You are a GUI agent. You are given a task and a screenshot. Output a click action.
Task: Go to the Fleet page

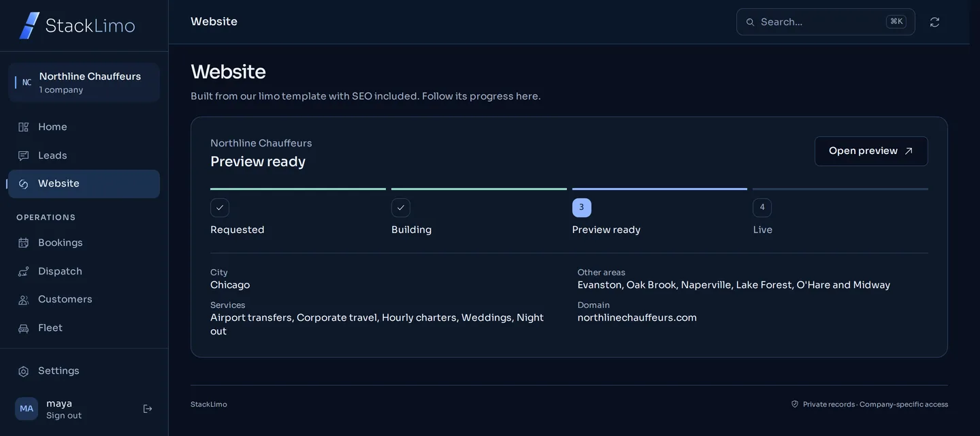[x=84, y=328]
